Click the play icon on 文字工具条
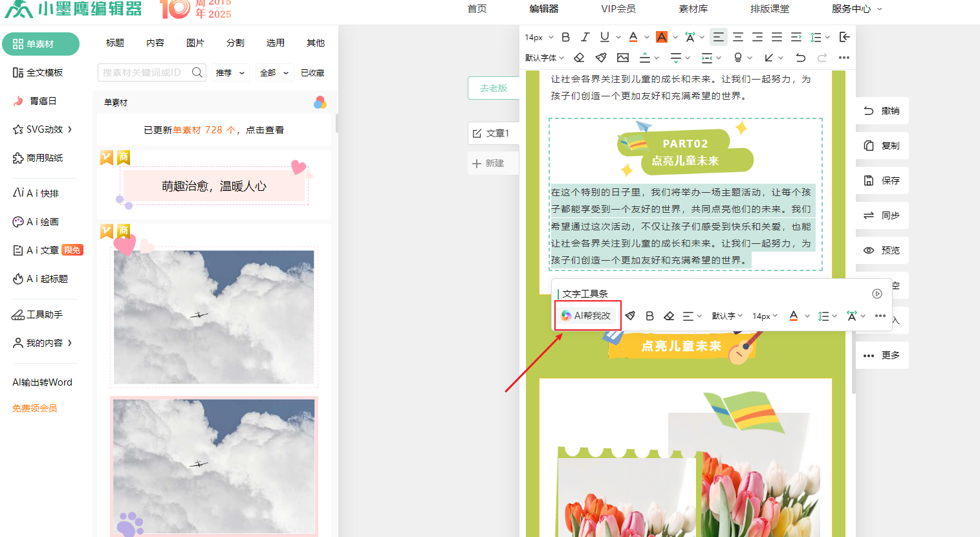The image size is (980, 537). coord(877,294)
